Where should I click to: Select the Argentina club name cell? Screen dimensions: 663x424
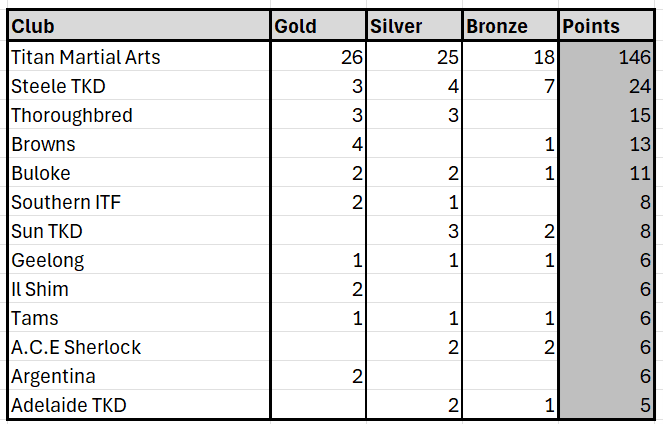point(138,376)
